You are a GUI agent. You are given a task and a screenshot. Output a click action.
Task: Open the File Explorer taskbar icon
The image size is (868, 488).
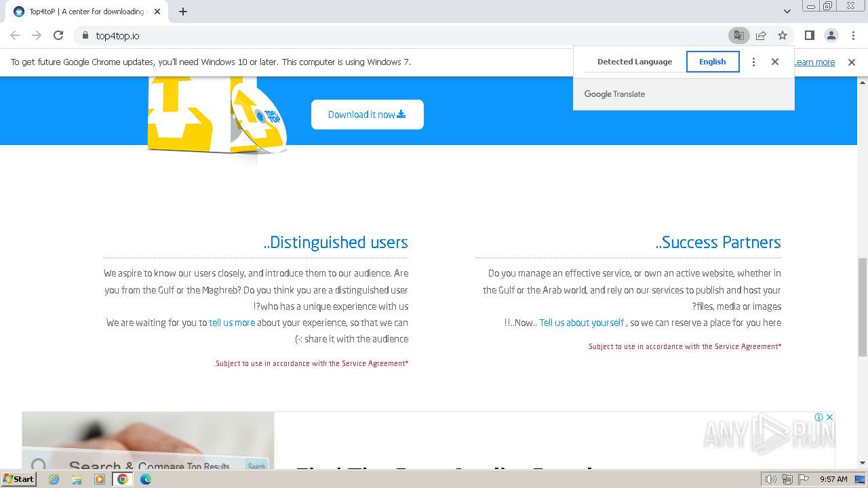77,479
